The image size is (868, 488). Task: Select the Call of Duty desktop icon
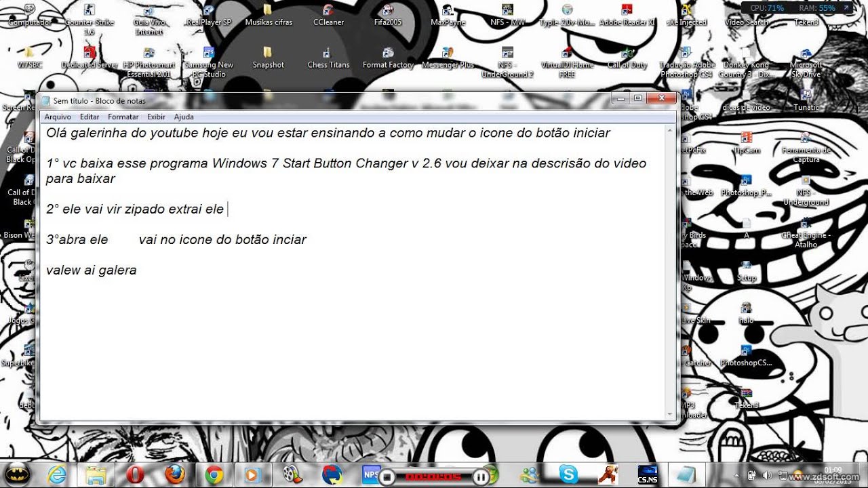627,58
